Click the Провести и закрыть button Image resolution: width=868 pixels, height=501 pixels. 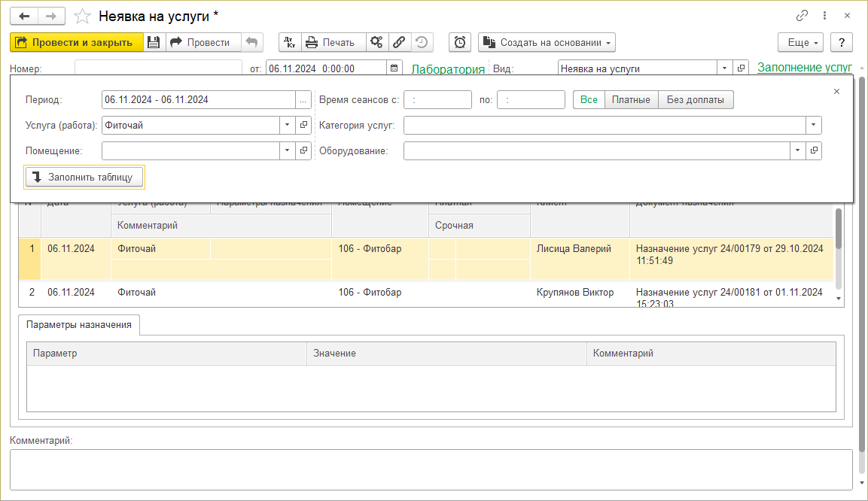76,42
